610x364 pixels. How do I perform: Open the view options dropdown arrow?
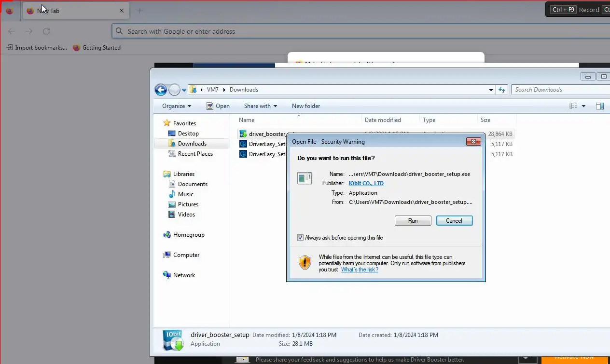click(583, 106)
